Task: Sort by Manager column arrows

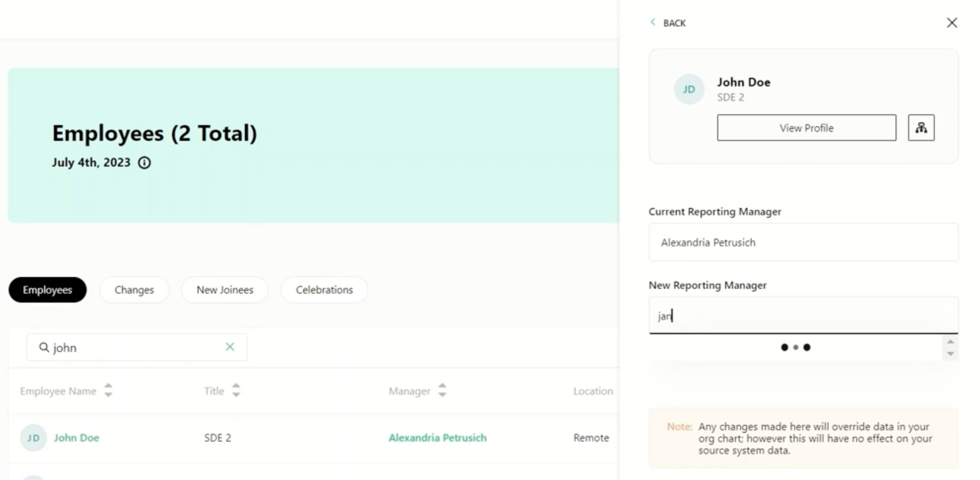Action: [x=442, y=390]
